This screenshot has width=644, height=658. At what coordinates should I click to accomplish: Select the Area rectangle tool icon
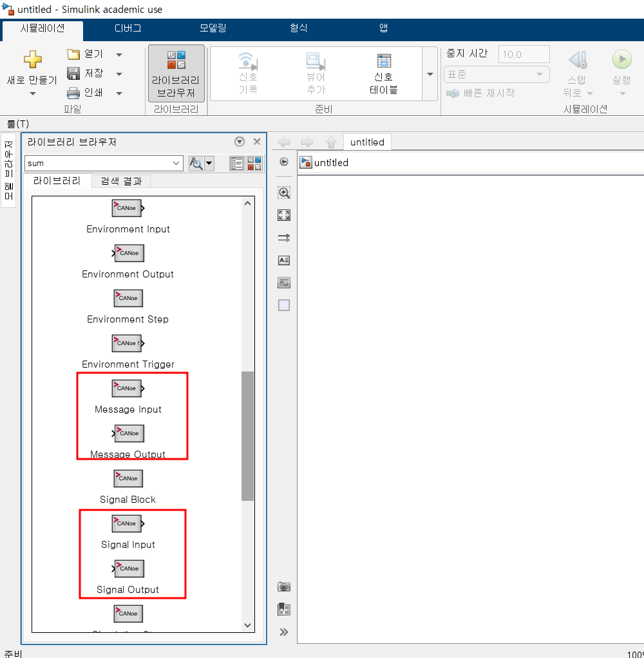coord(284,305)
